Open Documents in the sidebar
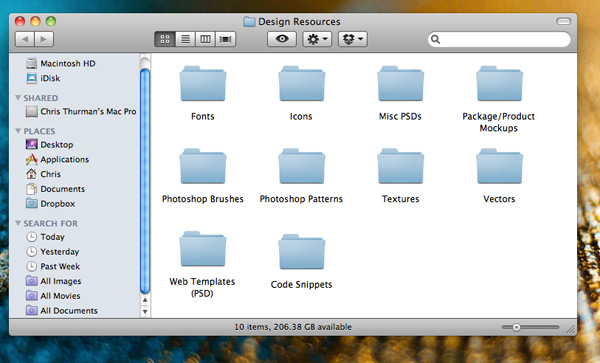600x363 pixels. pos(55,189)
